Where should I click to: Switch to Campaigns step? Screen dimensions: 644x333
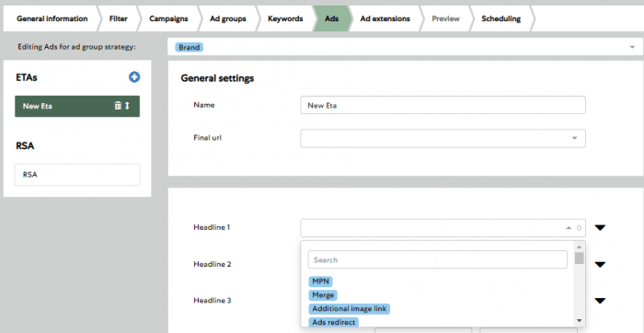tap(168, 19)
